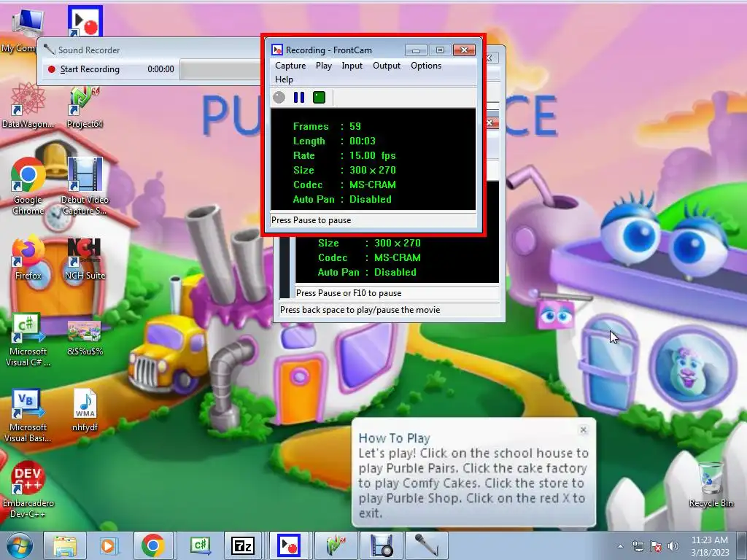Select the Recycle Bin icon
This screenshot has height=560, width=747.
711,485
